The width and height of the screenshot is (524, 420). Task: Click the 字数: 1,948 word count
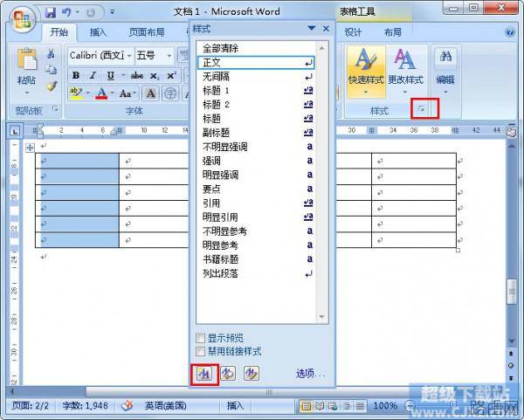click(86, 406)
